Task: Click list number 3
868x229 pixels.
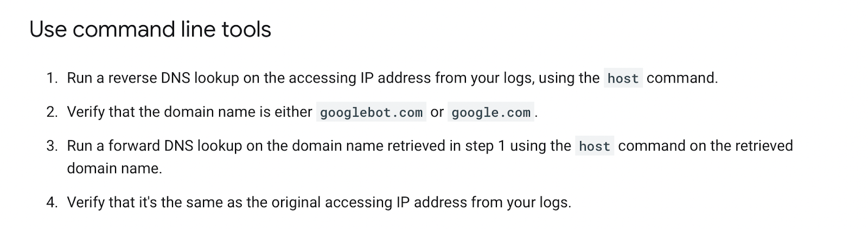Action: tap(52, 146)
